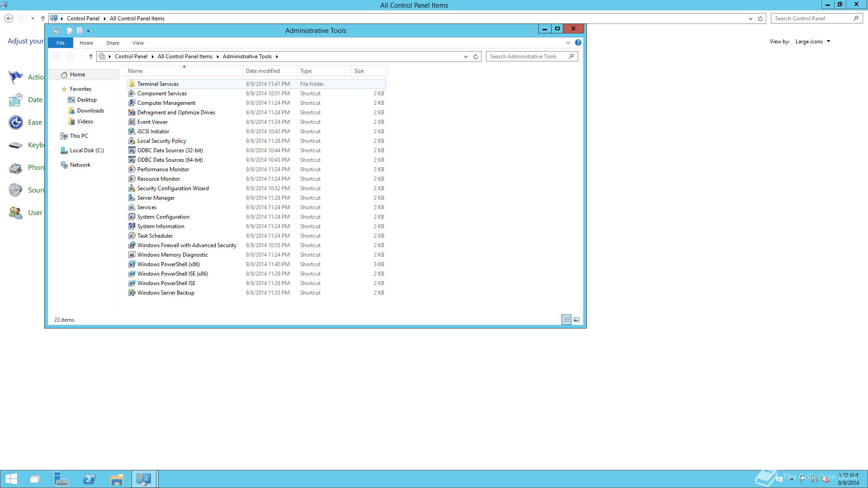Select the iSCSI Initiator icon

pyautogui.click(x=132, y=131)
